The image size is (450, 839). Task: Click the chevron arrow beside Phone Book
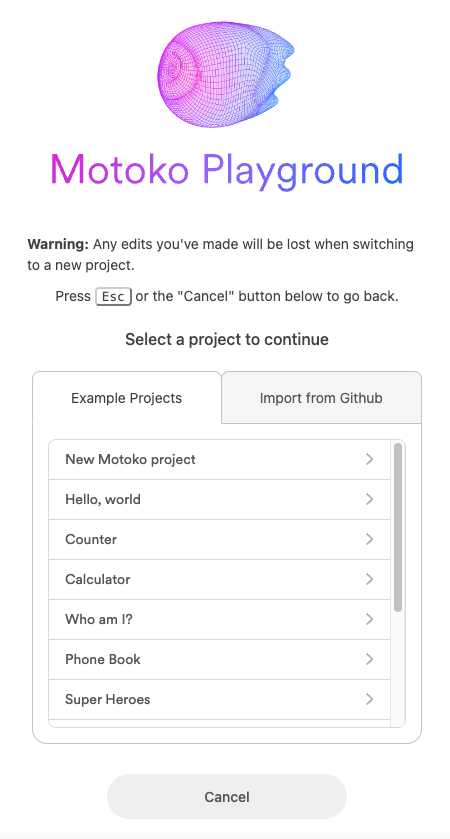click(369, 659)
